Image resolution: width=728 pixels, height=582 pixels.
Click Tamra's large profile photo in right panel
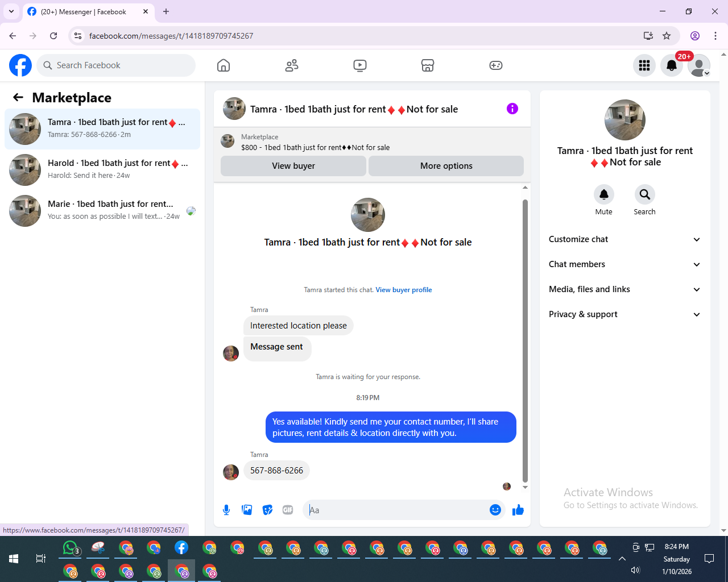tap(625, 120)
